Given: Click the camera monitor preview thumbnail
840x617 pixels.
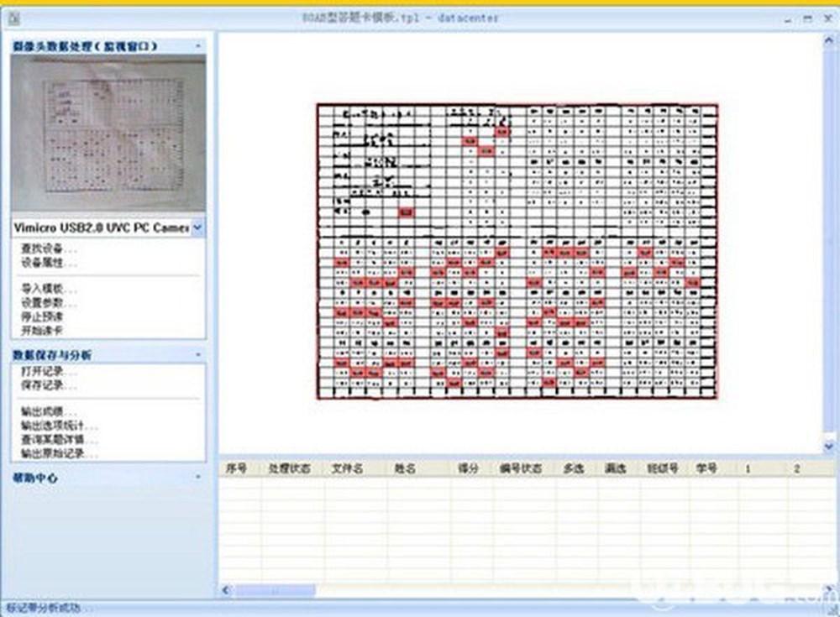Looking at the screenshot, I should (108, 134).
